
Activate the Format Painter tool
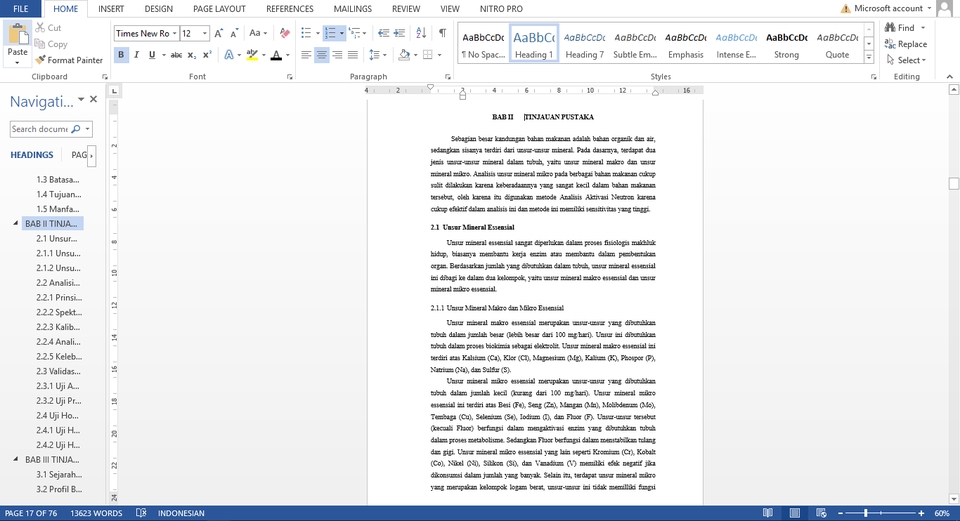[x=69, y=60]
